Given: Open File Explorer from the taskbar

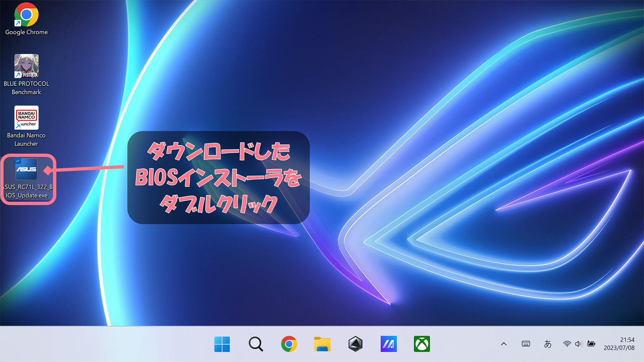Looking at the screenshot, I should coord(322,344).
